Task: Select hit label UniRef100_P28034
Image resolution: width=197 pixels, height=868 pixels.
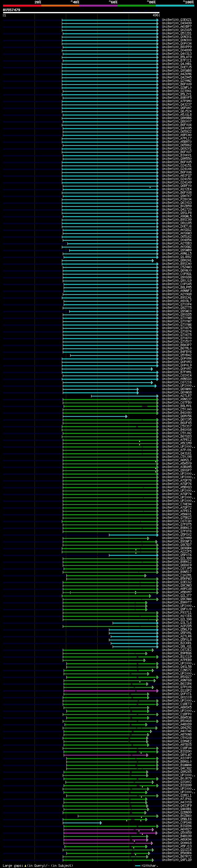Action: [177, 200]
